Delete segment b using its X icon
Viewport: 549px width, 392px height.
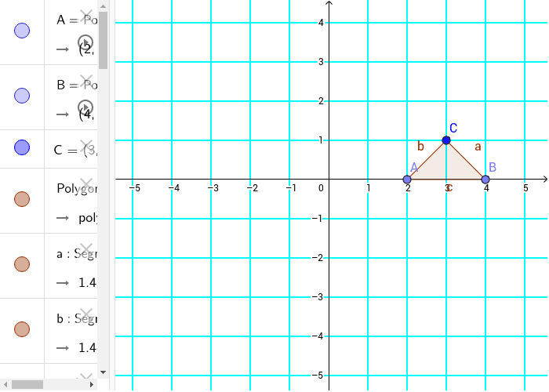click(x=86, y=314)
